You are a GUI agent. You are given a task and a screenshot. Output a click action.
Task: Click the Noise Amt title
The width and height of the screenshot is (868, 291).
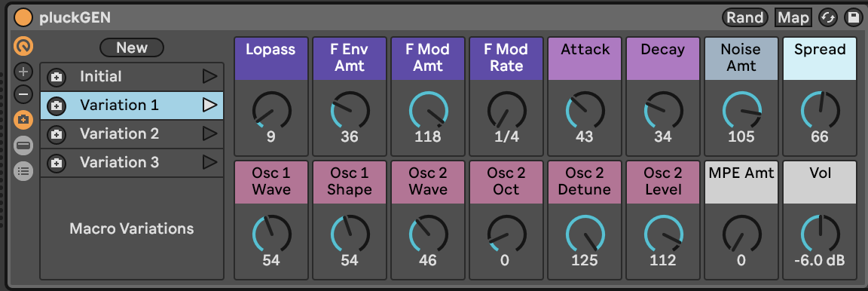coord(741,57)
